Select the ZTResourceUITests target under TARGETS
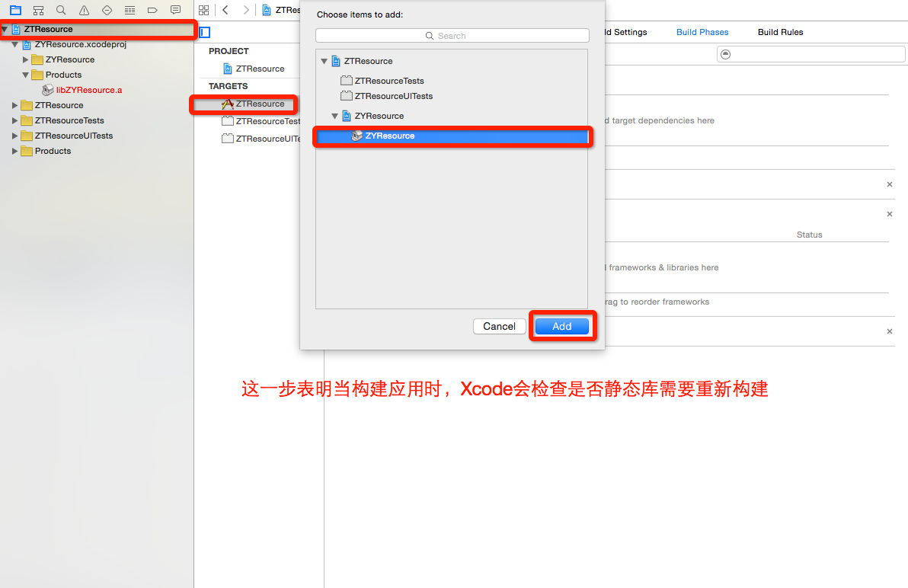 pyautogui.click(x=261, y=139)
